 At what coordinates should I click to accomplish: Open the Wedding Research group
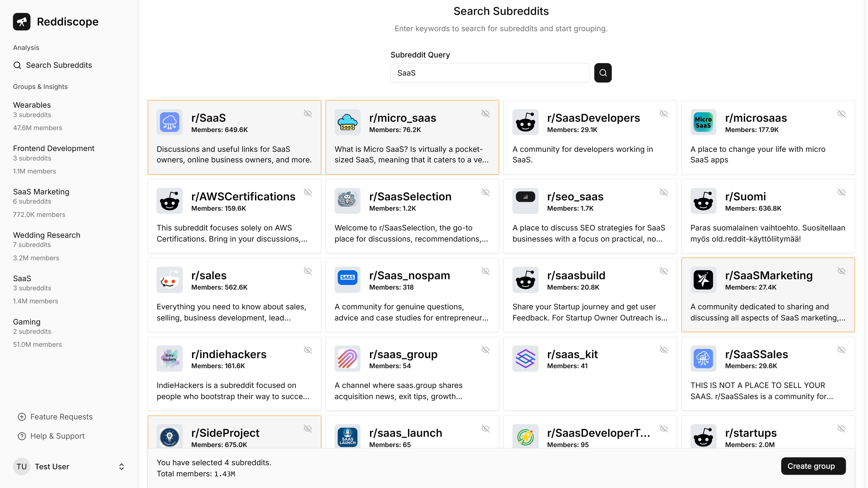(x=46, y=235)
